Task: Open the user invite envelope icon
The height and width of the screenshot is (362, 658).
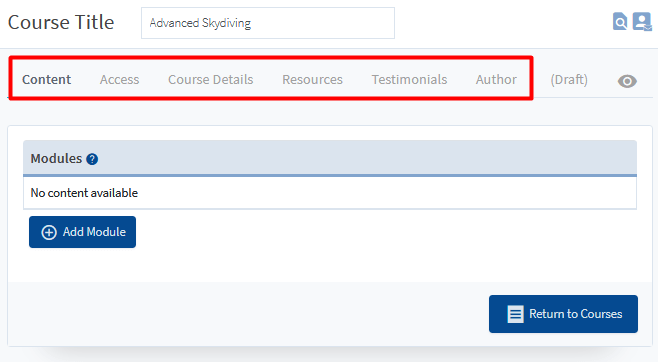Action: pyautogui.click(x=642, y=21)
